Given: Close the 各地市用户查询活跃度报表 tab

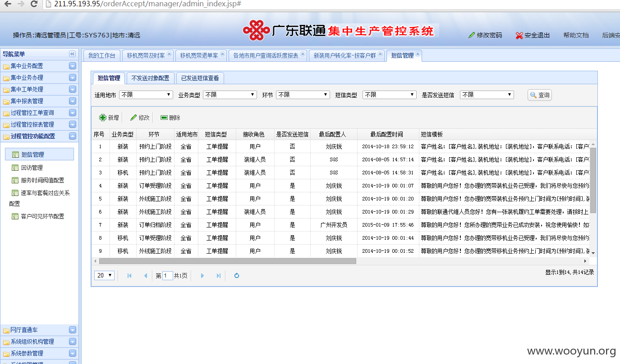Looking at the screenshot, I should point(303,54).
